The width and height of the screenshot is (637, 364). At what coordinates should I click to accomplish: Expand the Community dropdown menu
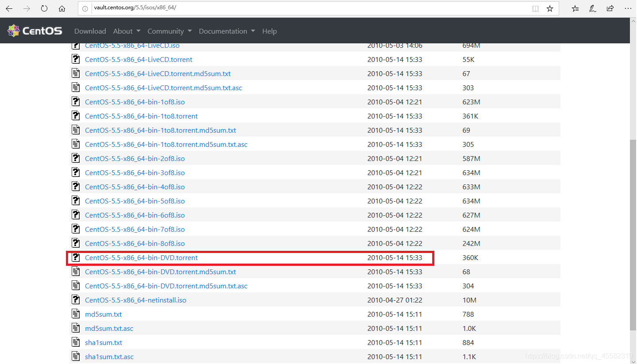(169, 31)
